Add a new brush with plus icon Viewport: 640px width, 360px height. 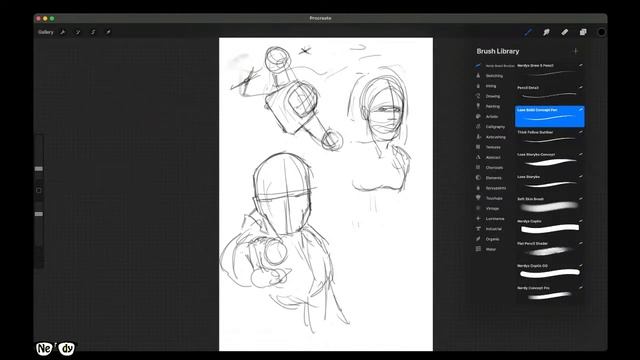[x=576, y=51]
